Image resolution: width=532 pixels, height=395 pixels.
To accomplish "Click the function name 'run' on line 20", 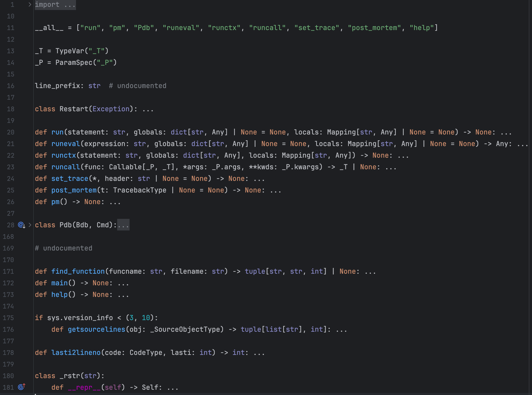I will click(x=58, y=132).
